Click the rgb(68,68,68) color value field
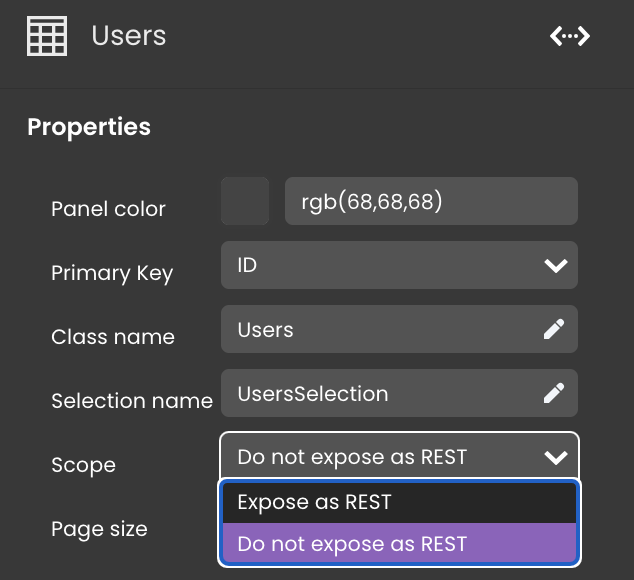634x580 pixels. tap(431, 201)
